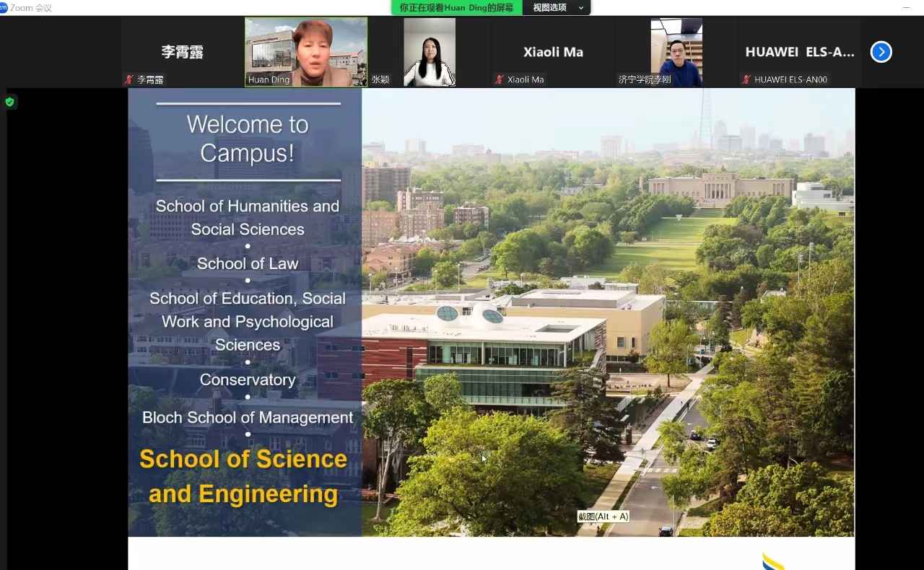Minimize the Zoom meeting window

pyautogui.click(x=907, y=7)
